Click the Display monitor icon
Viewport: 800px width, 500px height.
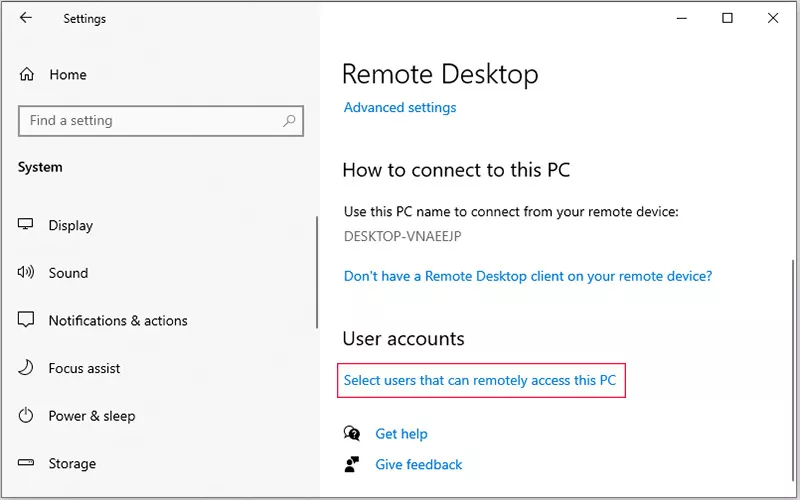[26, 224]
